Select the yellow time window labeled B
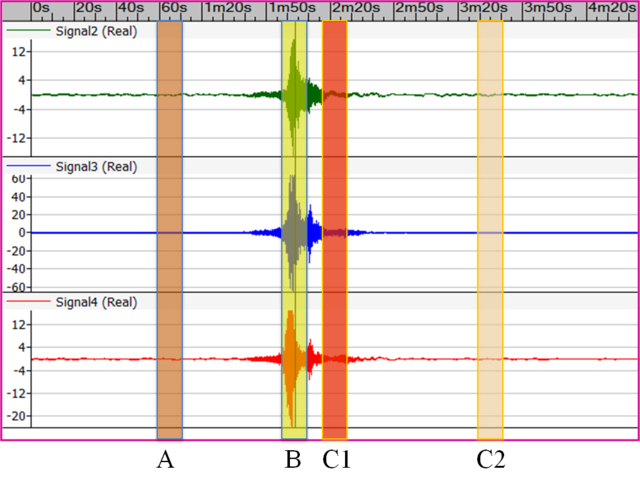 (294, 230)
